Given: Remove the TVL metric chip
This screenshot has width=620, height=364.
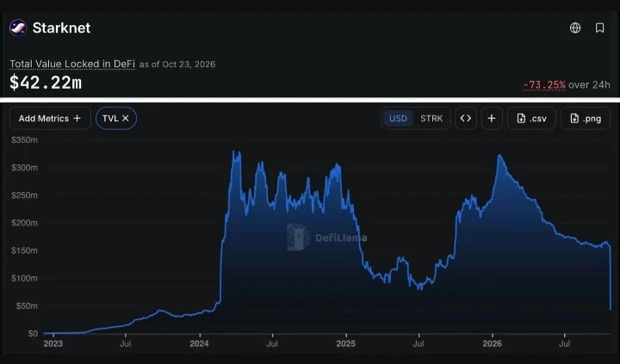Looking at the screenshot, I should 126,118.
